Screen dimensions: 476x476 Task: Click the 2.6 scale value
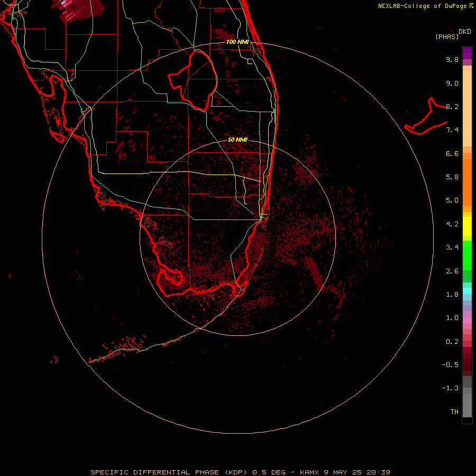pyautogui.click(x=452, y=271)
